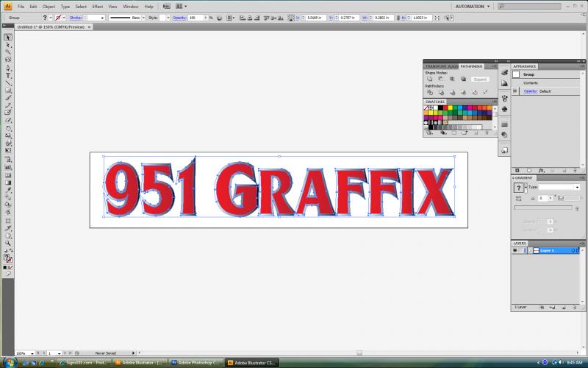This screenshot has height=368, width=588.
Task: Open the Effect menu
Action: point(98,7)
